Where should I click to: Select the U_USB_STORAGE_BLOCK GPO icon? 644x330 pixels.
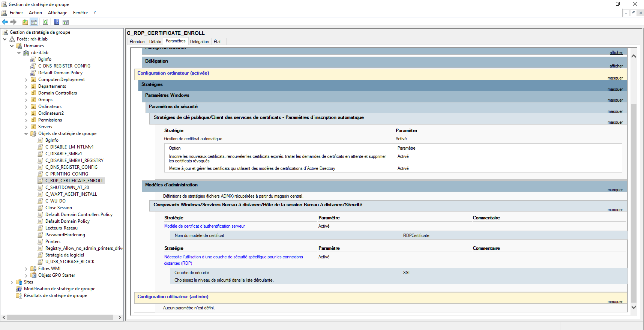coord(41,262)
